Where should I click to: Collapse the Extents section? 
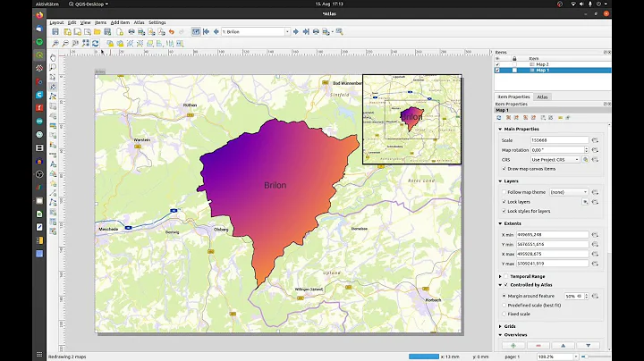(500, 223)
